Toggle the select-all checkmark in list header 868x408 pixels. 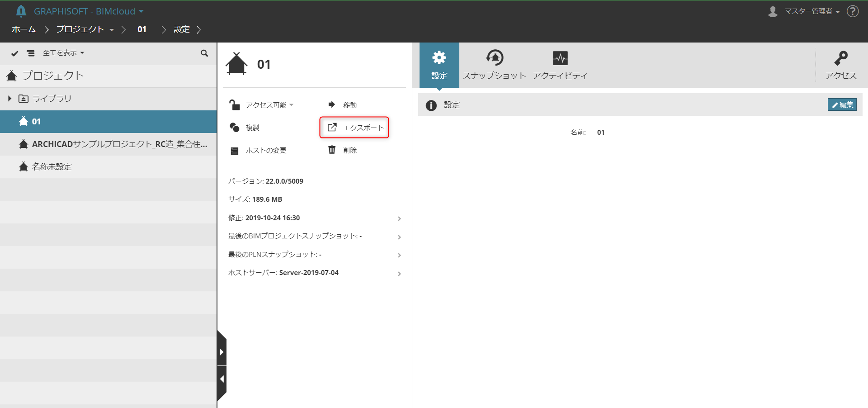(x=14, y=53)
